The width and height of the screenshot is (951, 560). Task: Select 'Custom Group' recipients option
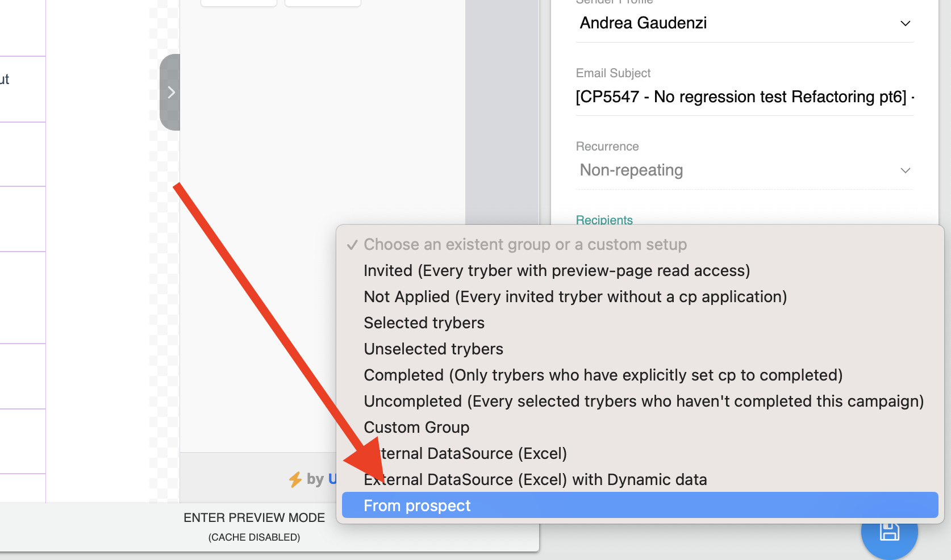(640, 427)
